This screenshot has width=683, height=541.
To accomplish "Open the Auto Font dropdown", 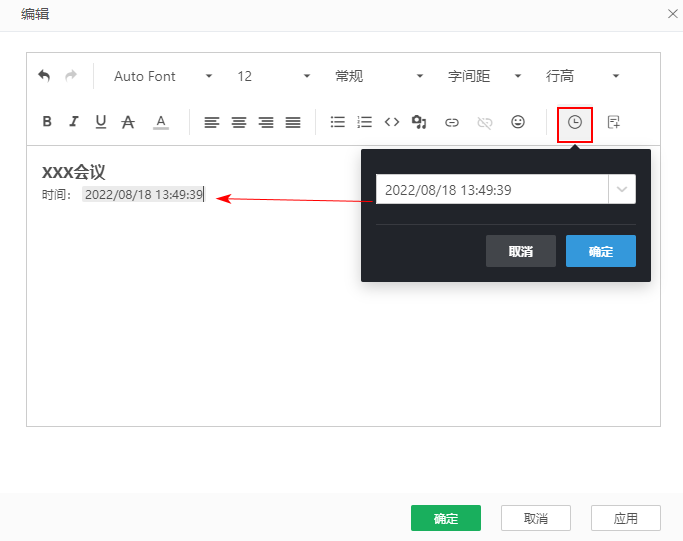I will [x=163, y=76].
